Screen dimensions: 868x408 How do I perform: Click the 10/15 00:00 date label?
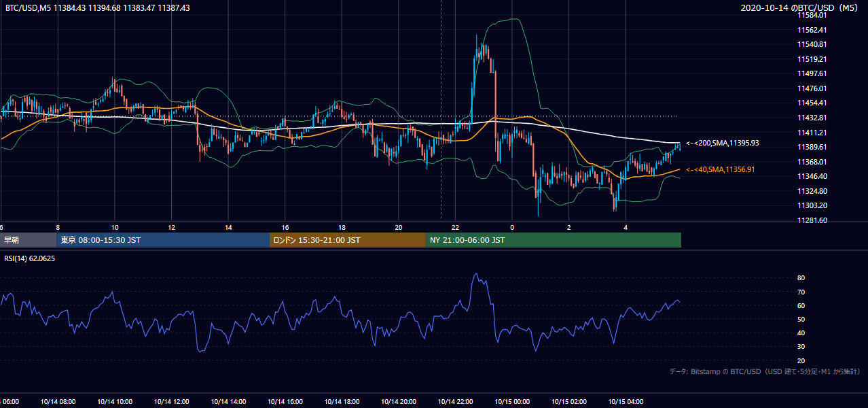pyautogui.click(x=512, y=402)
